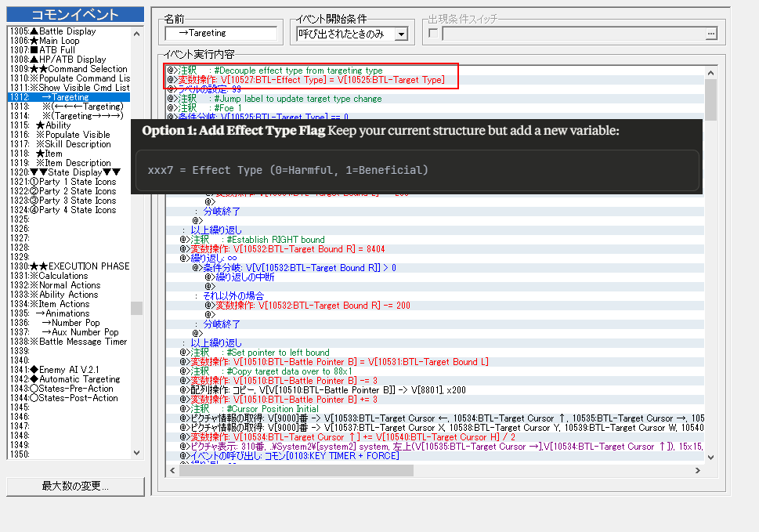Viewport: 759px width, 532px height.
Task: Select common event 1317 Skill Description
Action: [x=69, y=144]
